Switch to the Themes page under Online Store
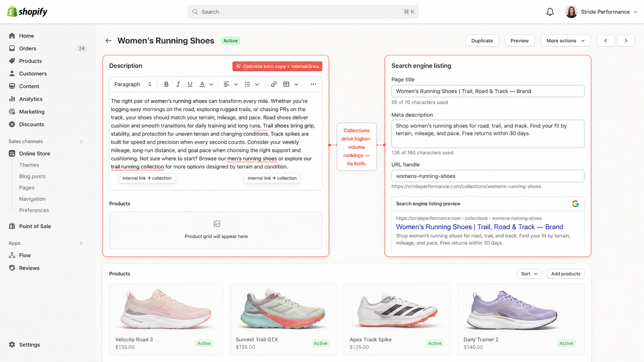This screenshot has width=644, height=362. (29, 165)
